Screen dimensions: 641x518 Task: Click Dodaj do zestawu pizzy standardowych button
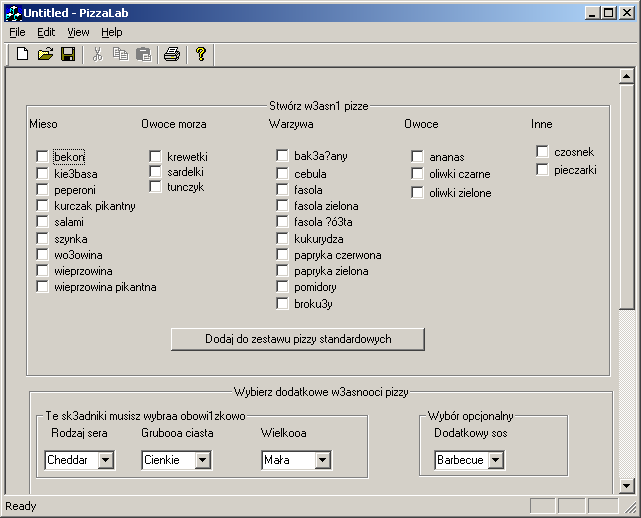(298, 339)
